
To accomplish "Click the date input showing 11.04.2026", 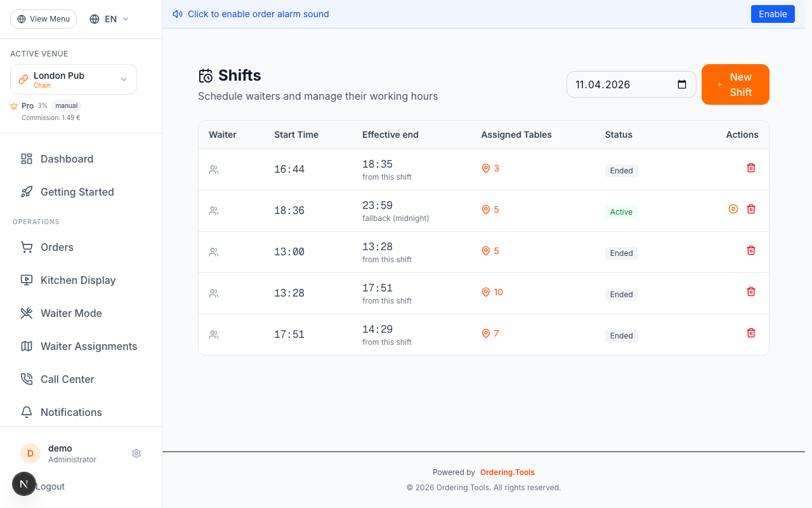I will click(x=622, y=84).
